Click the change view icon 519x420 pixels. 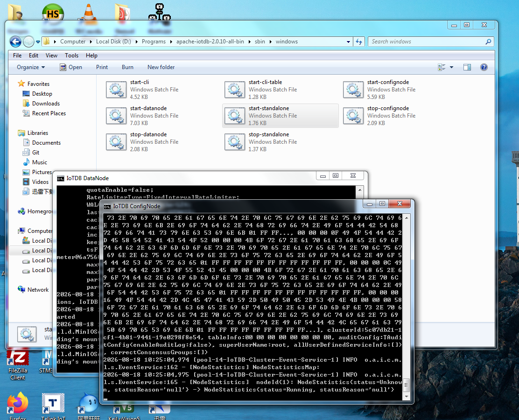tap(442, 67)
